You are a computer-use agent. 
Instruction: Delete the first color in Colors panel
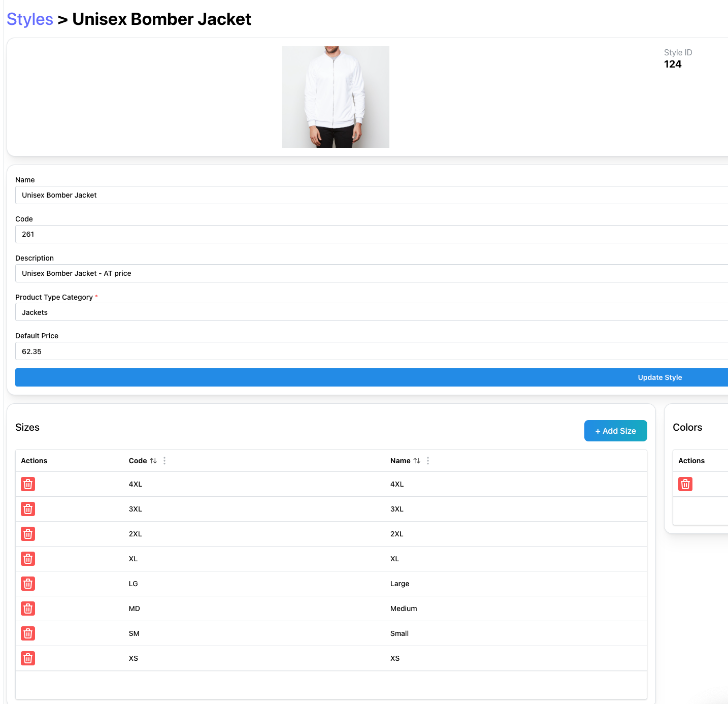(x=685, y=484)
